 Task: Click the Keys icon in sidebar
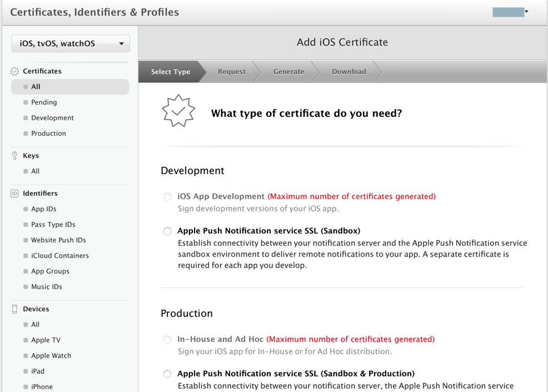coord(15,156)
